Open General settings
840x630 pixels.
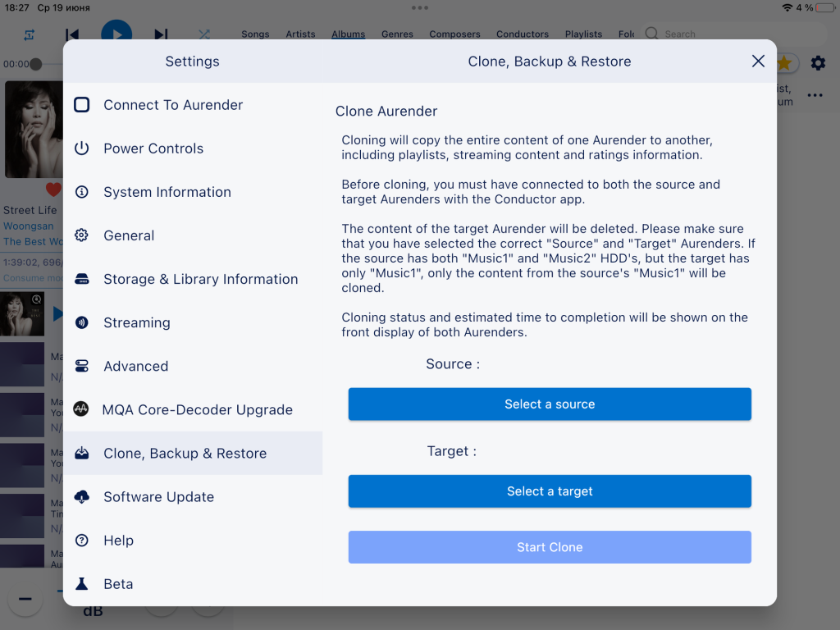(x=193, y=235)
